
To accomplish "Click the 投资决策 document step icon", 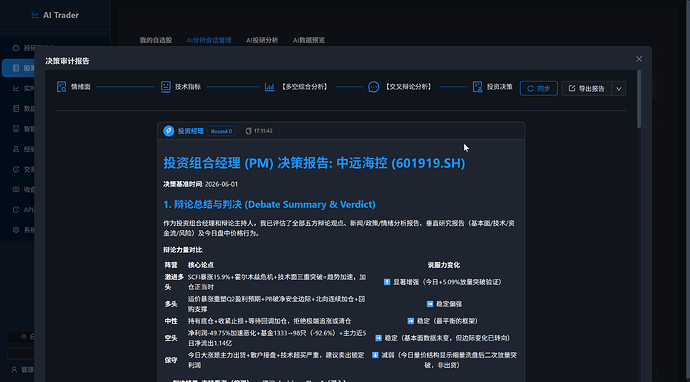I will pyautogui.click(x=477, y=87).
